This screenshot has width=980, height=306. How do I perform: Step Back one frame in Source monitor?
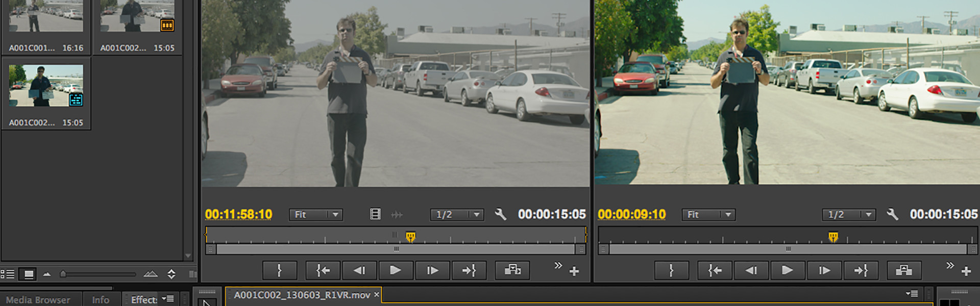click(359, 270)
